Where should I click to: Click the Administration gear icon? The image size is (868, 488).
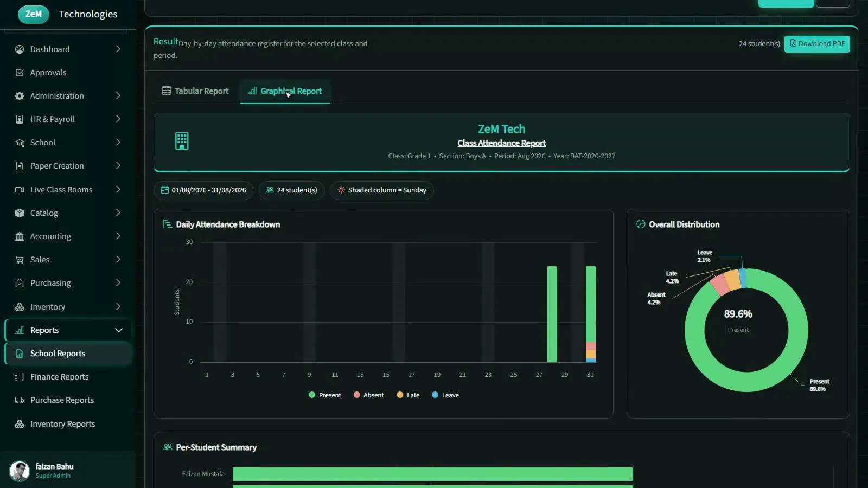click(x=20, y=96)
